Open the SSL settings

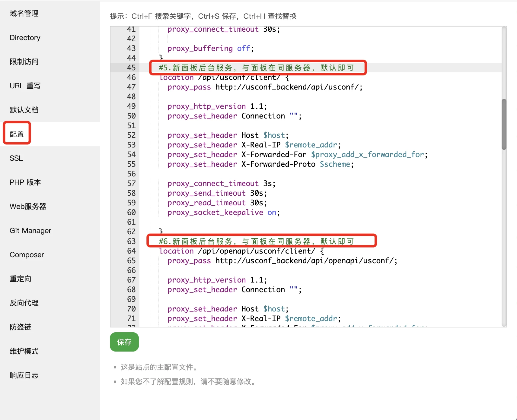tap(16, 158)
